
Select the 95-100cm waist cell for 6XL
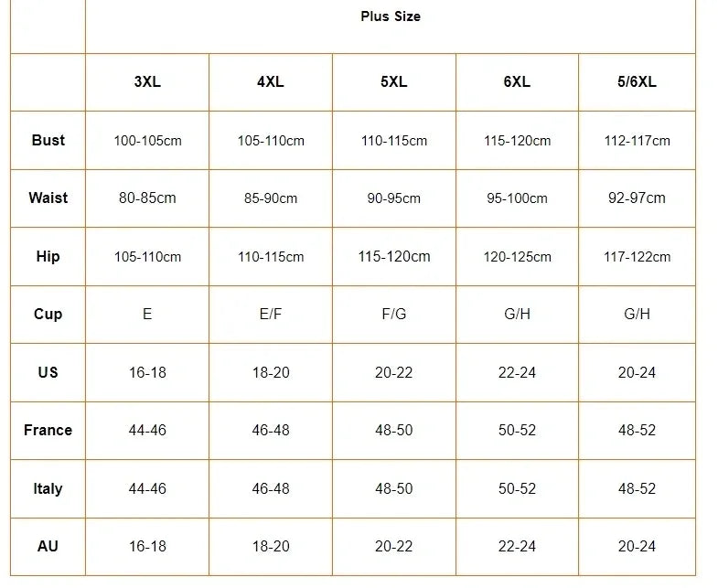517,198
